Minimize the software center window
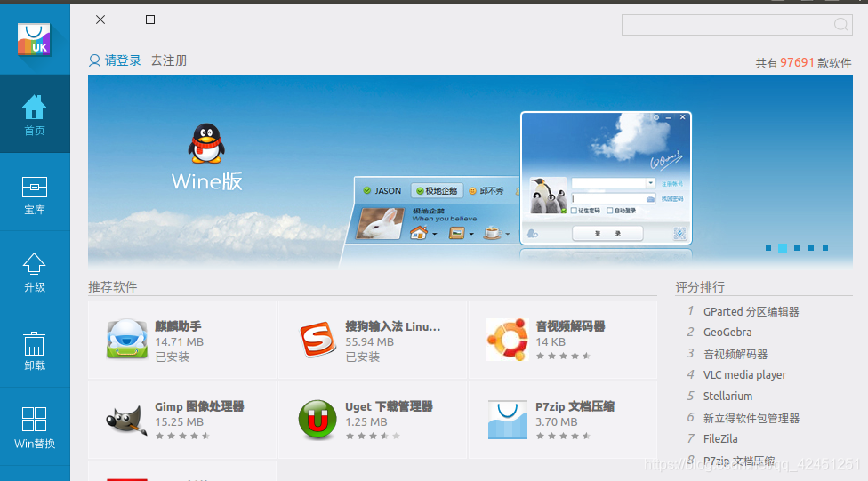 (x=125, y=20)
